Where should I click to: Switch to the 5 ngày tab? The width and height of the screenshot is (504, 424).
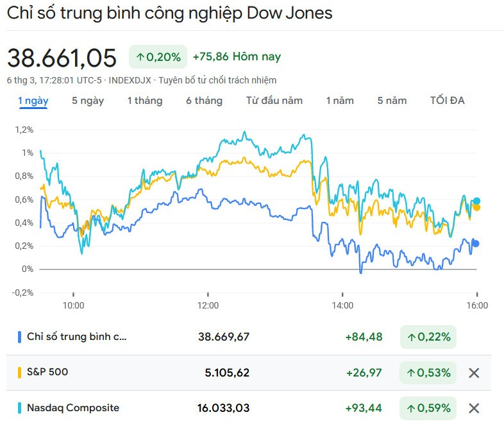tap(88, 101)
